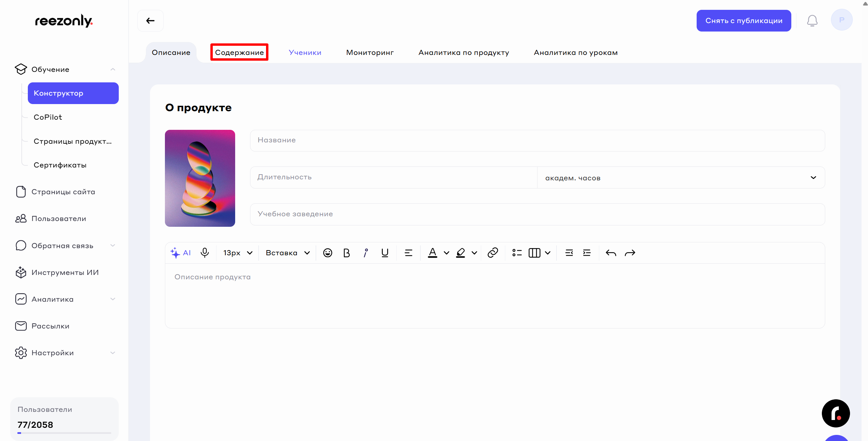Open the Мониторинг tab
Image resolution: width=868 pixels, height=441 pixels.
point(370,53)
